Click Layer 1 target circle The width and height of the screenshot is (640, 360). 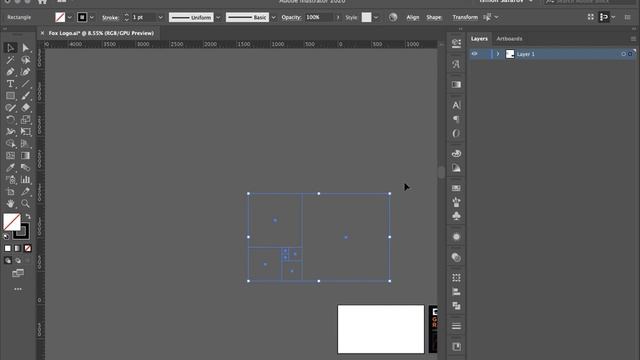click(x=623, y=54)
